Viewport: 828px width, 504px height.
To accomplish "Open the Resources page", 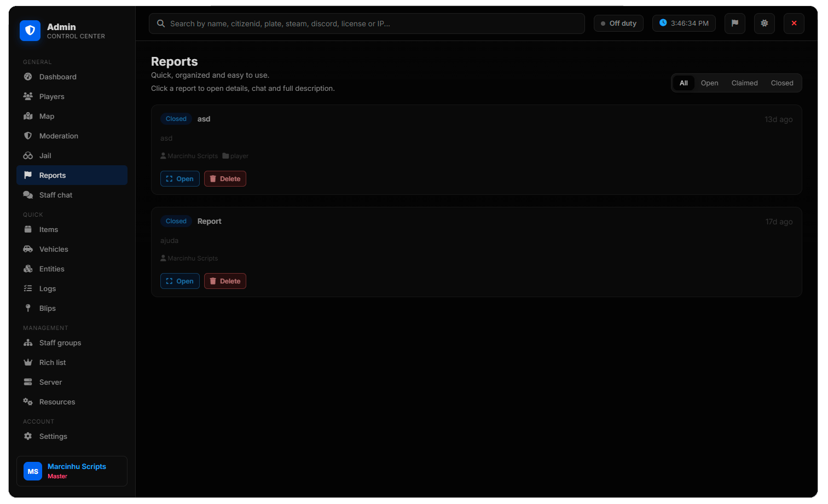I will coord(72,402).
